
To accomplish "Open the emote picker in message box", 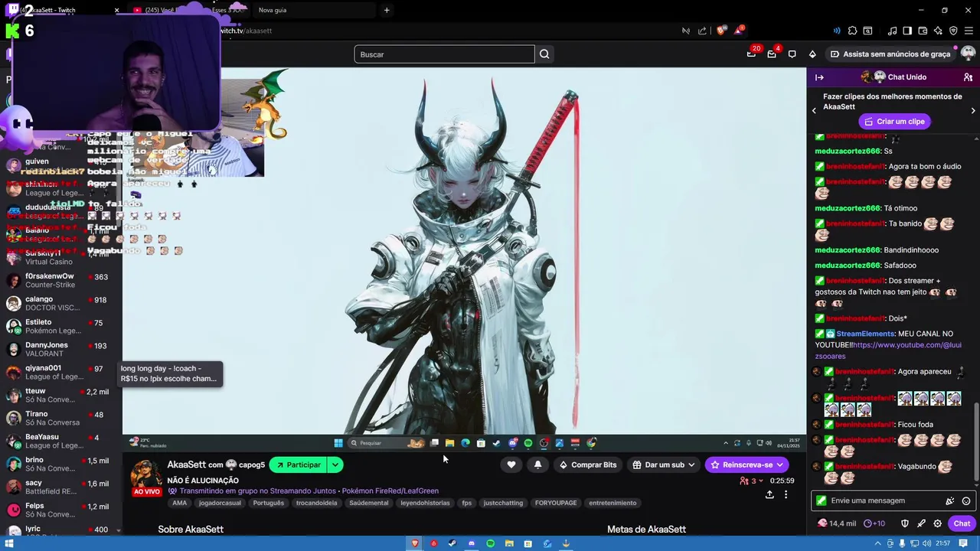I will coord(966,500).
